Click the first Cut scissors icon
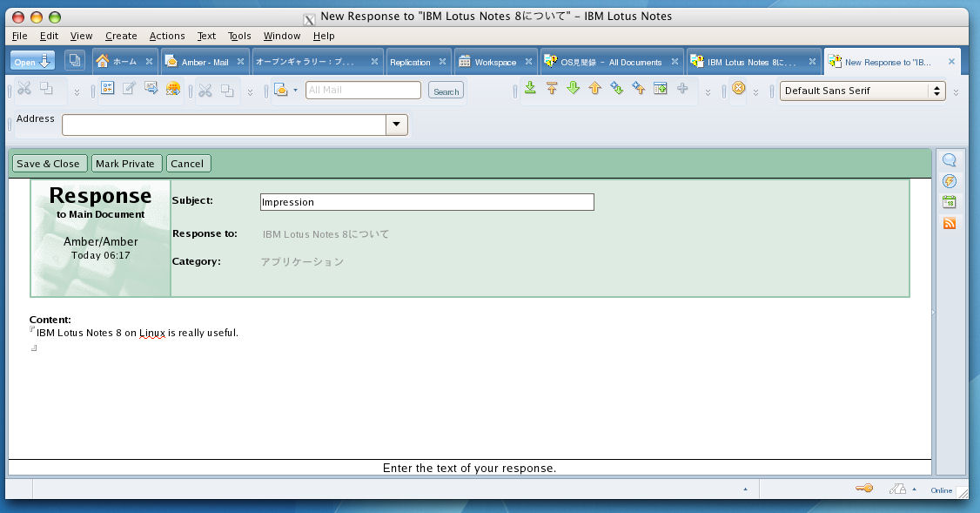 [x=24, y=88]
